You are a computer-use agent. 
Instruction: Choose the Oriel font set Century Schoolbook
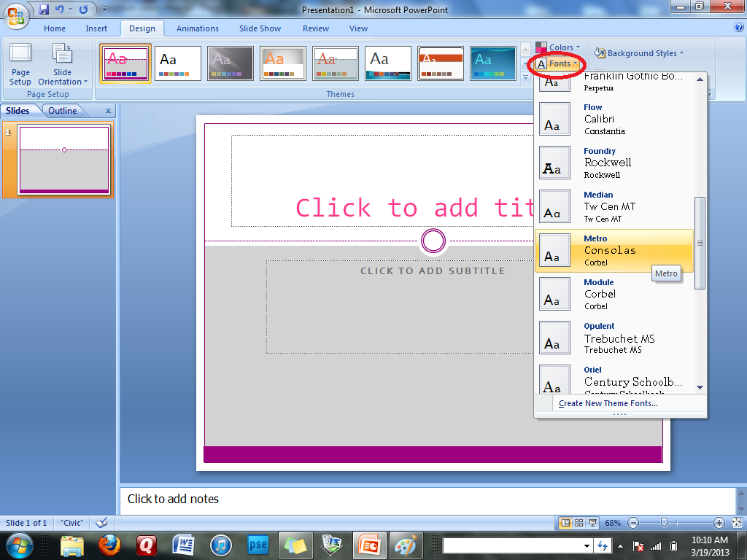pos(614,379)
